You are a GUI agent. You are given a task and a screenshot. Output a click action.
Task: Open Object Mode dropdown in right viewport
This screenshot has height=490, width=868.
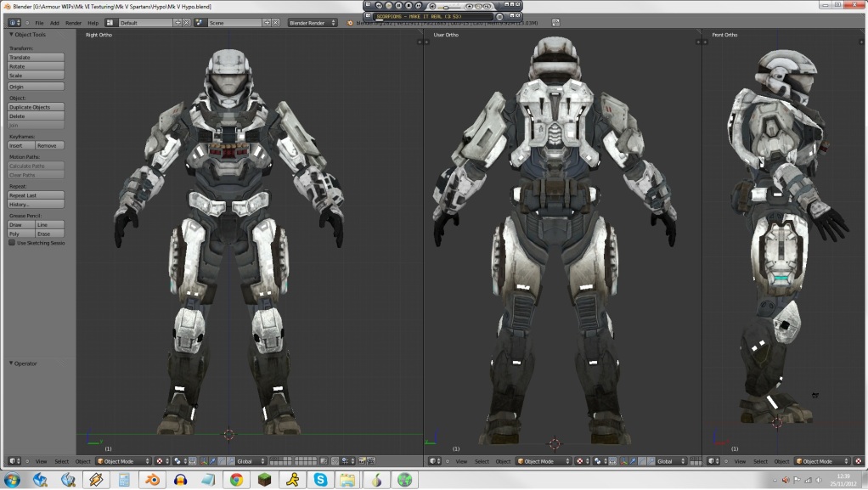click(x=822, y=461)
